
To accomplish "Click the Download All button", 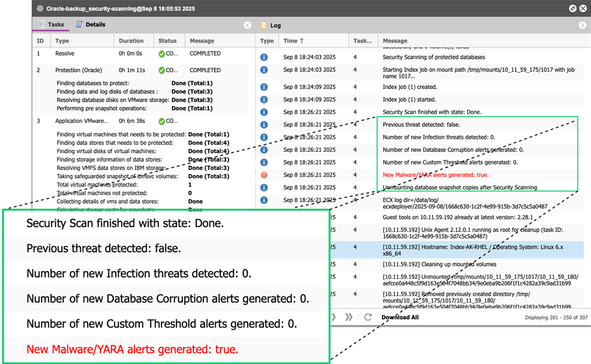I will coord(400,317).
